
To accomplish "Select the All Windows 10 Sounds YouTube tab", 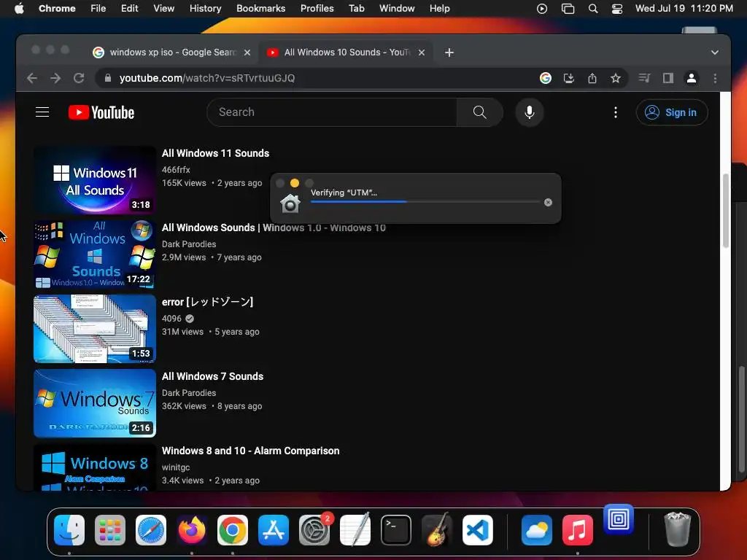I will tap(346, 52).
